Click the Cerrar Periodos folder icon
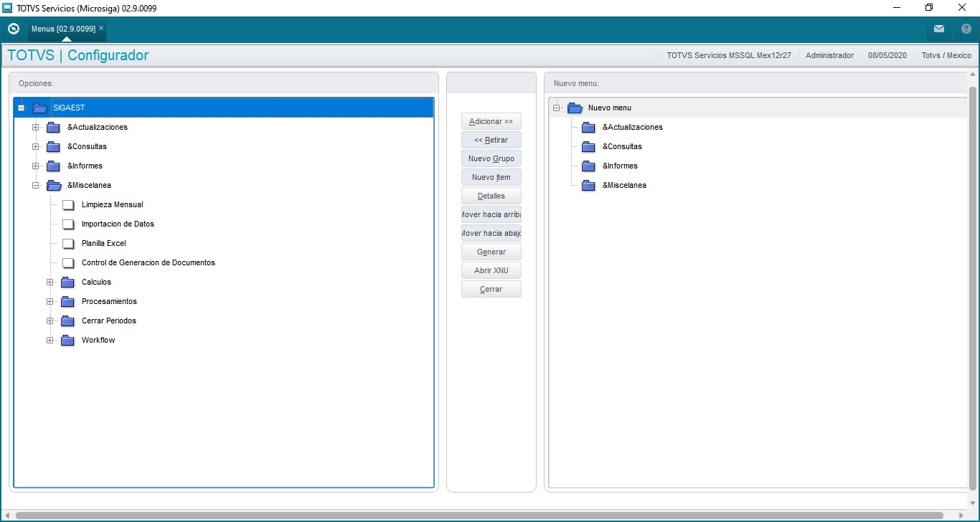This screenshot has height=522, width=980. pos(68,321)
